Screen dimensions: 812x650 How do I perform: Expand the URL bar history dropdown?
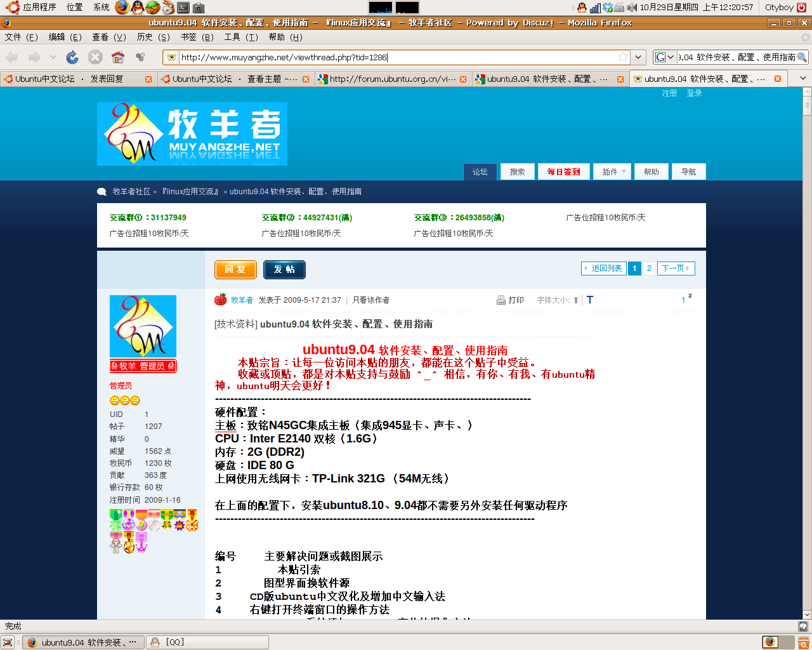638,57
